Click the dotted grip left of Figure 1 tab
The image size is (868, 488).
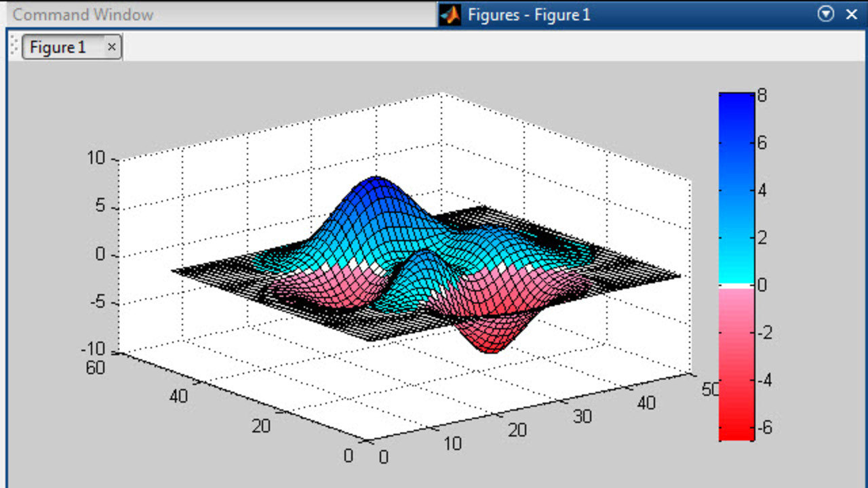15,47
